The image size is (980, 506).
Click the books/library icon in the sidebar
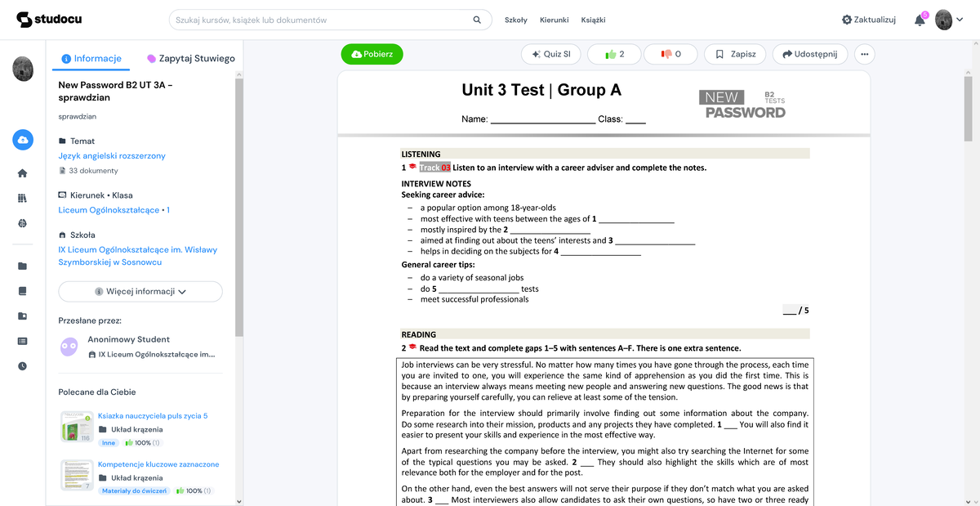22,196
